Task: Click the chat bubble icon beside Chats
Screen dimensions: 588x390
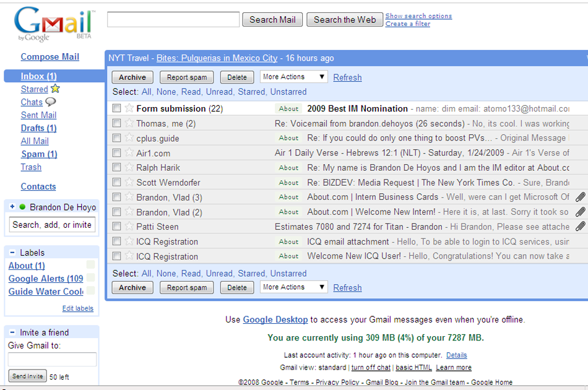Action: coord(51,102)
